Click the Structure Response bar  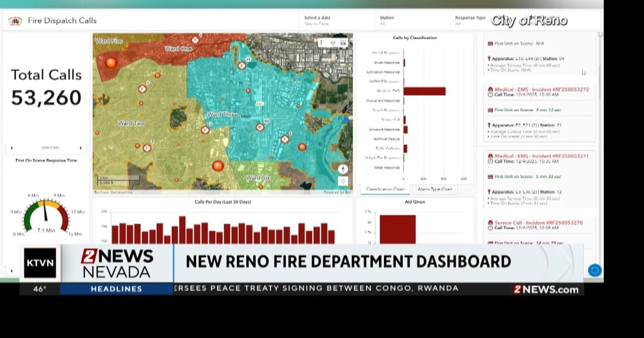point(406,129)
